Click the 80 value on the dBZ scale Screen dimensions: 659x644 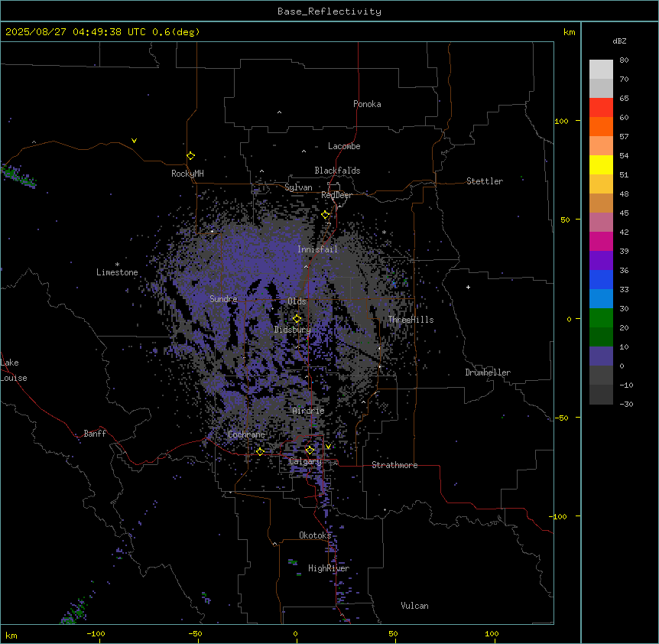(x=624, y=60)
